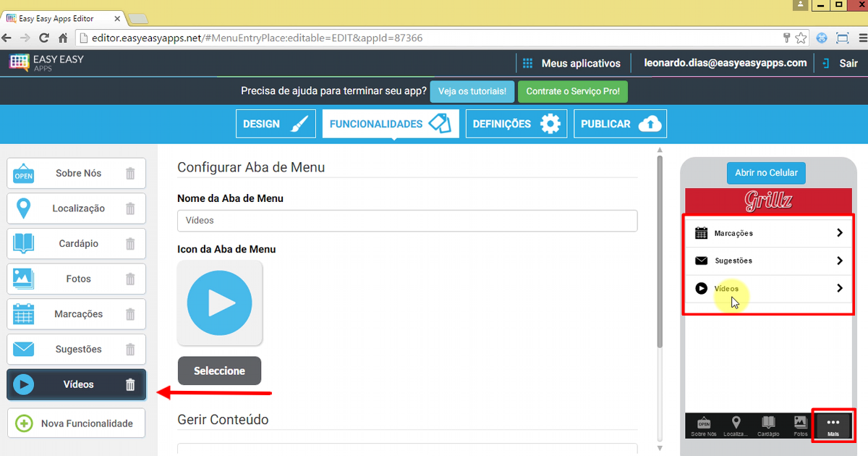Screen dimensions: 868x456
Task: Delete the Sobre Nós menu entry
Action: pyautogui.click(x=130, y=174)
